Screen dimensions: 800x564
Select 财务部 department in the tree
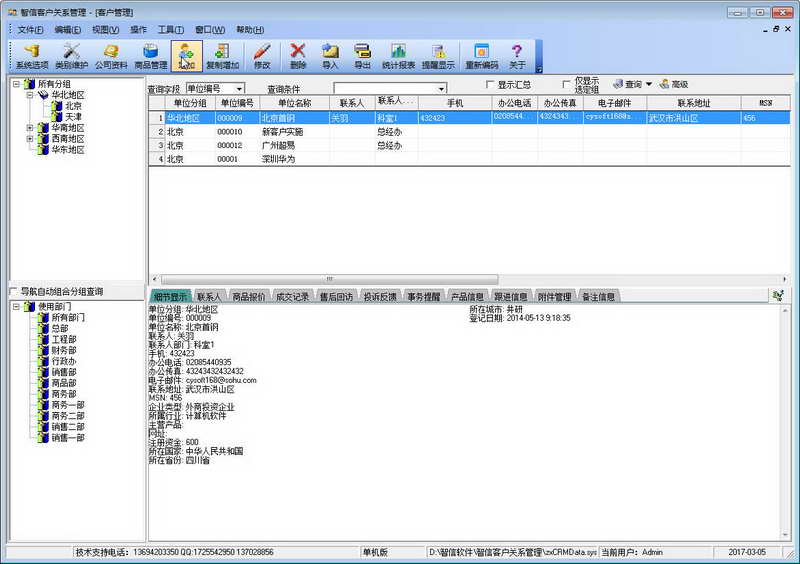pos(64,350)
